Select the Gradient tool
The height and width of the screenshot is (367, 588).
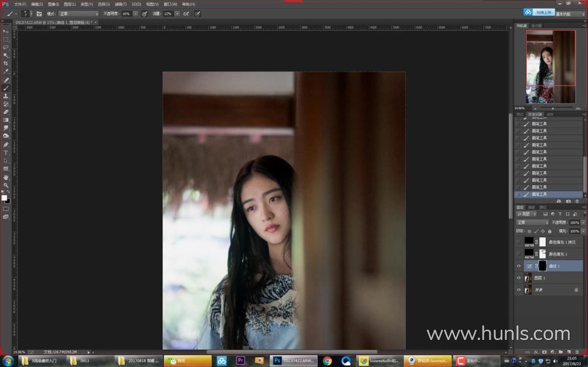[6, 120]
